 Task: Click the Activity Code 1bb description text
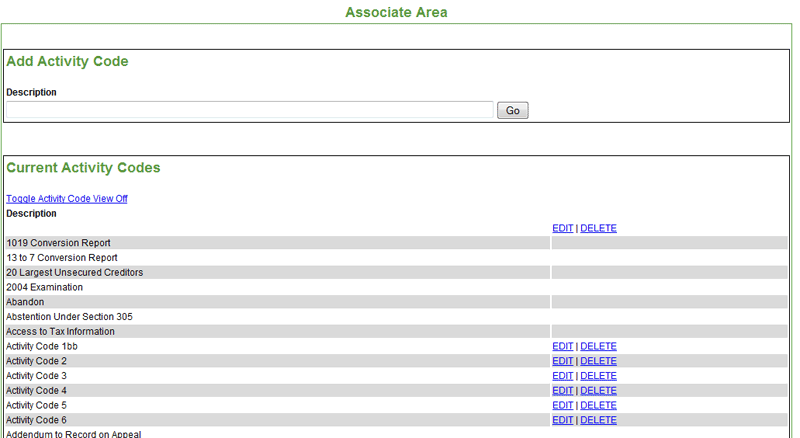[42, 346]
